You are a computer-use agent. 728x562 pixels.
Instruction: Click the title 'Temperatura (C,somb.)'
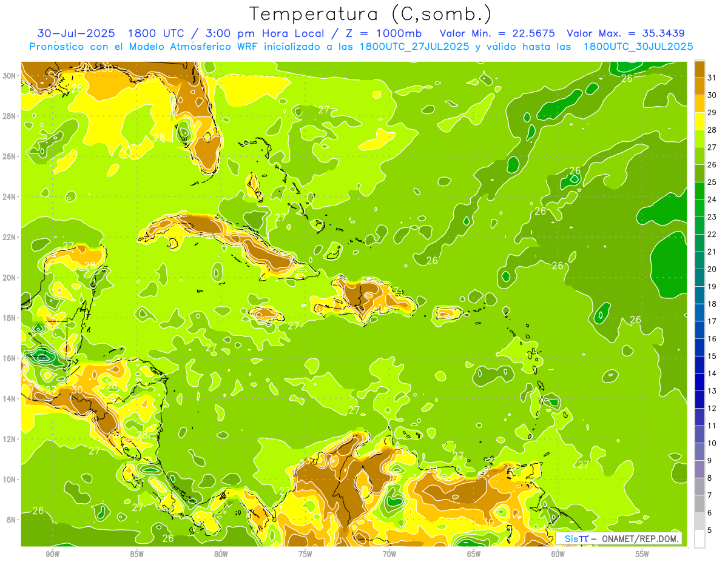370,14
